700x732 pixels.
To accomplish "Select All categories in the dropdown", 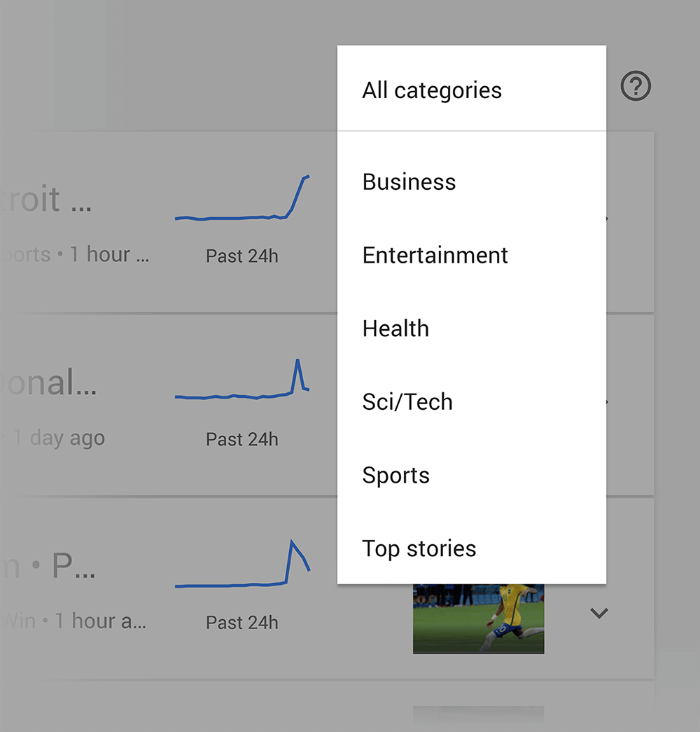I will [471, 89].
